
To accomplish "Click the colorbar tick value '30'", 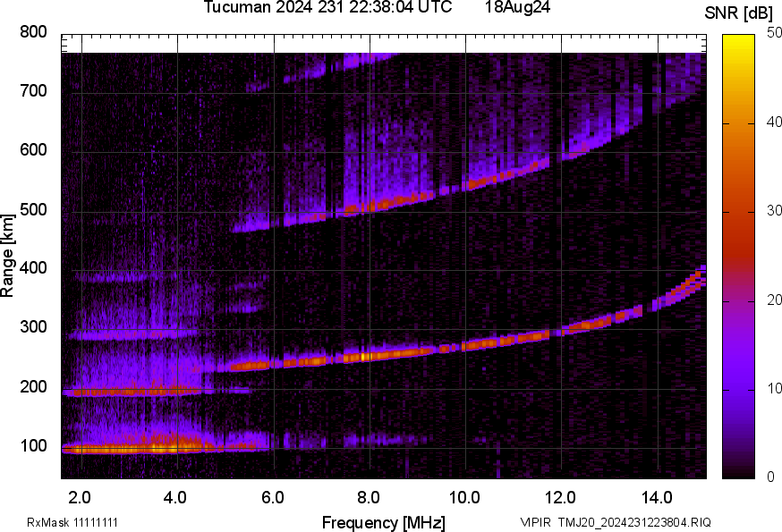I will [774, 211].
